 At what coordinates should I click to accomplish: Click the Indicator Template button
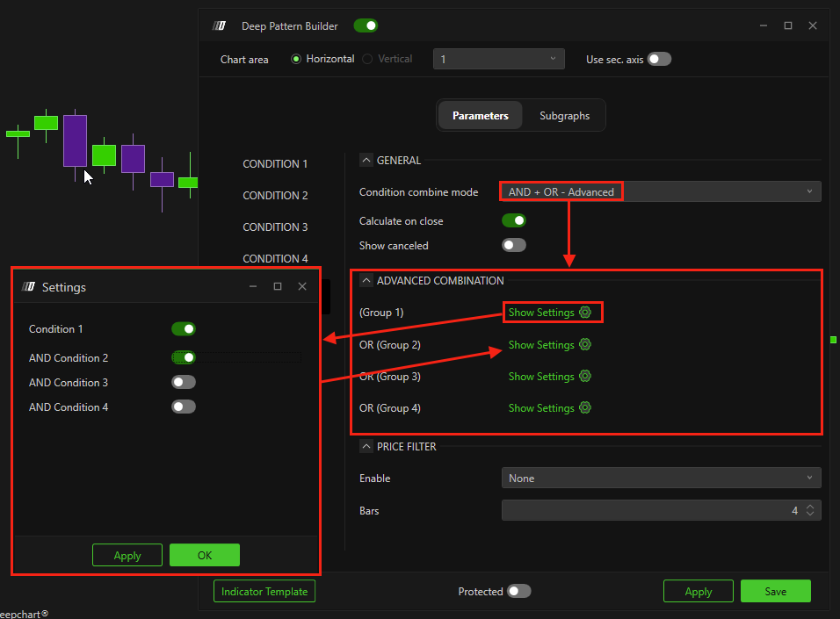[x=264, y=592]
